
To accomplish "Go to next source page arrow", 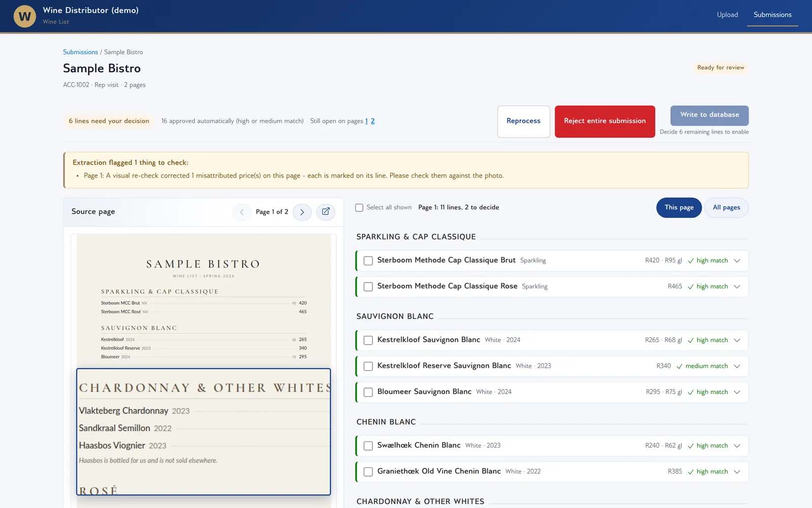I will pos(302,212).
